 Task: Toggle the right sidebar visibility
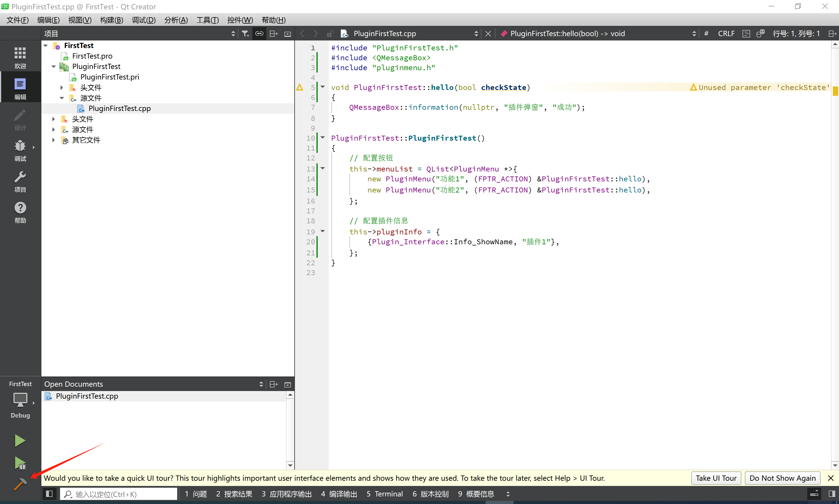(x=831, y=494)
